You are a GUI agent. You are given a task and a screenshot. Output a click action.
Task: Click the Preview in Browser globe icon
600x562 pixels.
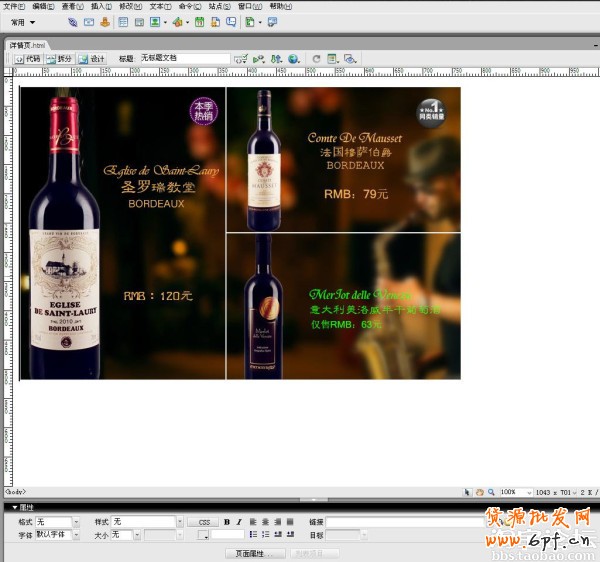294,59
